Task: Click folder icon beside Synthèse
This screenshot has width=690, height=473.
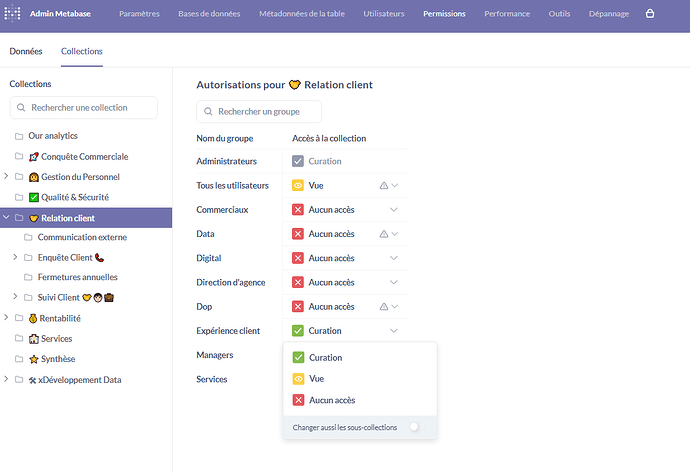Action: (19, 359)
